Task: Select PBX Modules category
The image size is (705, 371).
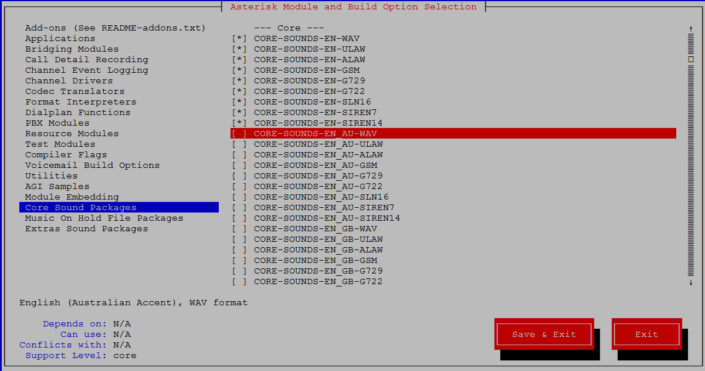Action: [x=57, y=123]
